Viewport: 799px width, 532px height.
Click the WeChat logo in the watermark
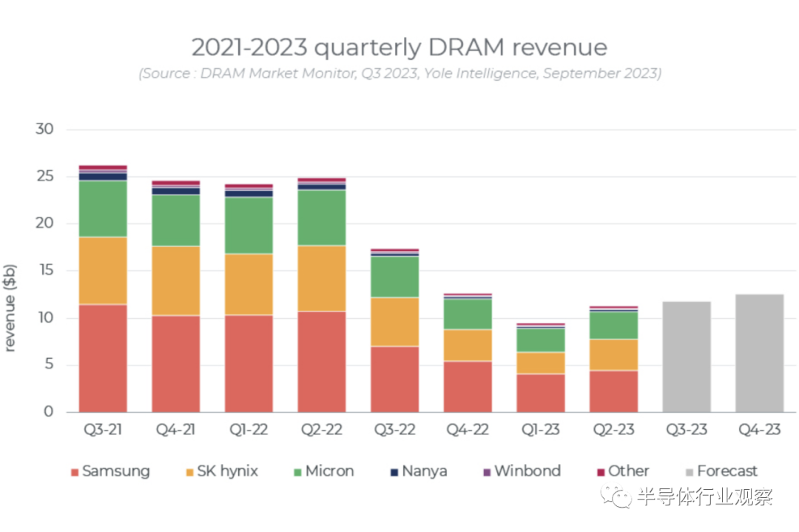click(616, 496)
